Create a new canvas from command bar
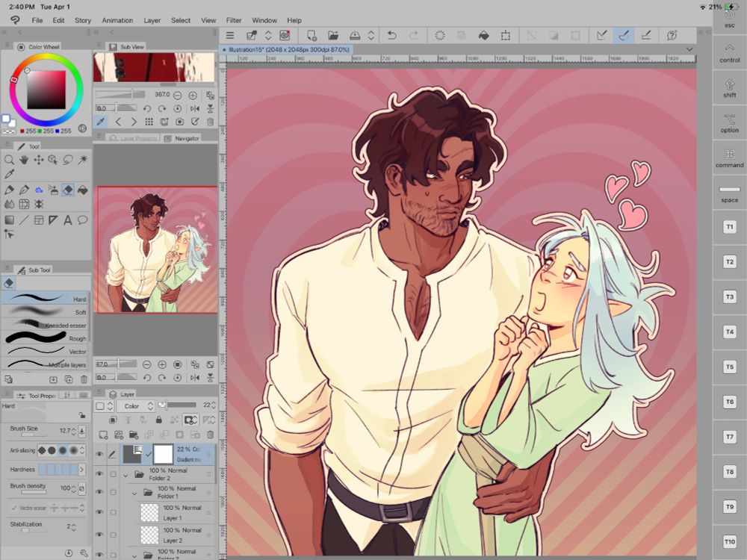 point(311,35)
